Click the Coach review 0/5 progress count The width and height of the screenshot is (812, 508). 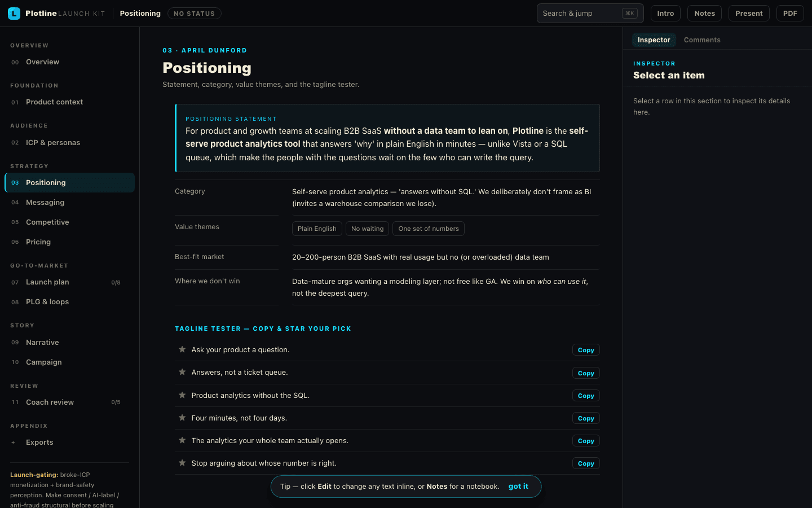116,402
